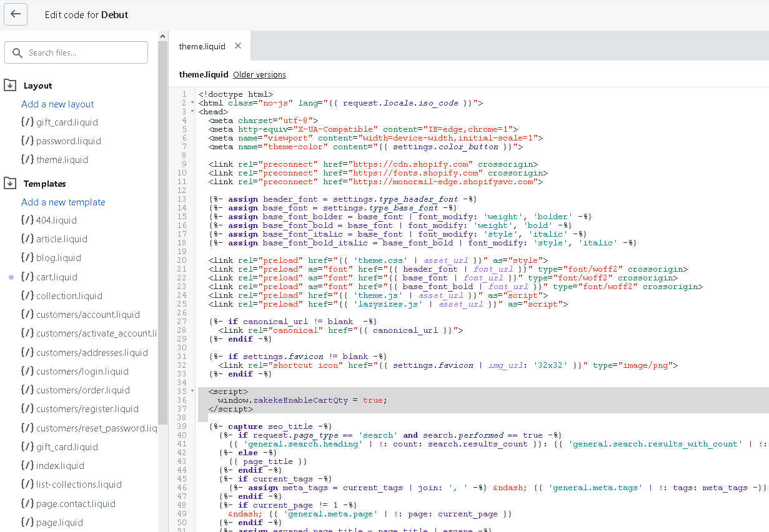This screenshot has height=532, width=769.
Task: Open customers/login.liquid template
Action: (x=82, y=372)
